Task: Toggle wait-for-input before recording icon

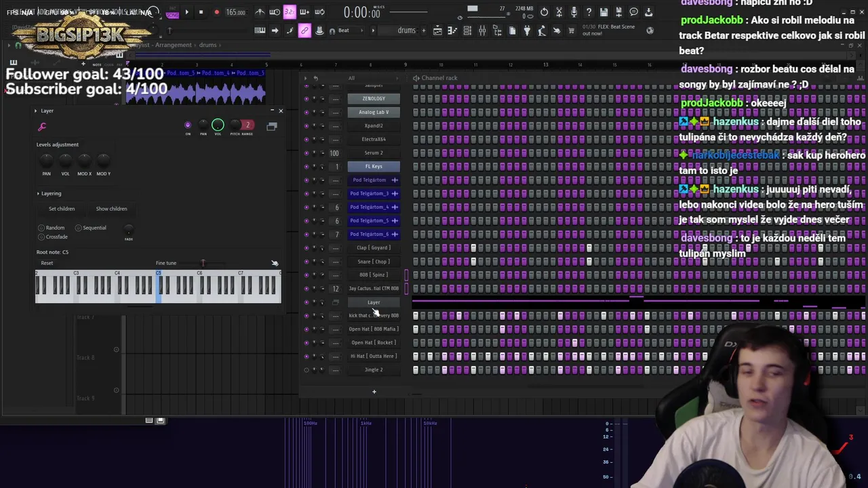Action: click(275, 12)
